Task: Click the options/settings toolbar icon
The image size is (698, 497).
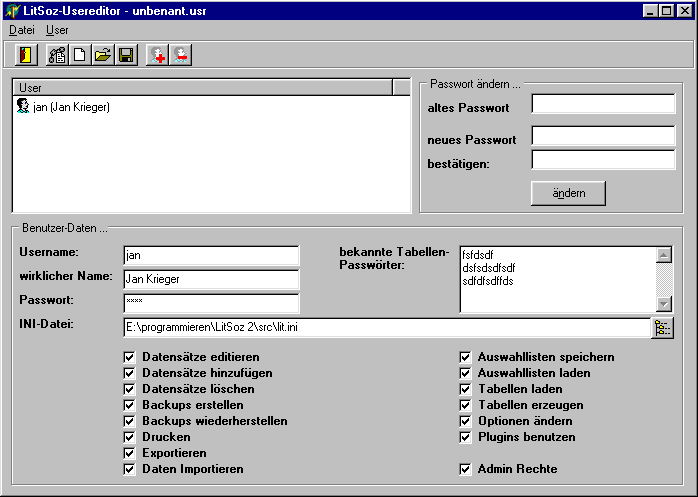Action: [57, 55]
